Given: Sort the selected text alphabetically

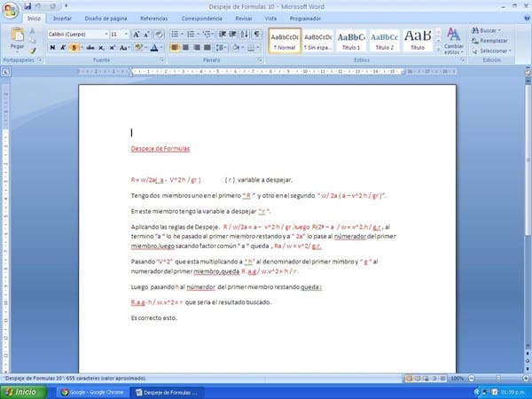Looking at the screenshot, I should tap(245, 34).
